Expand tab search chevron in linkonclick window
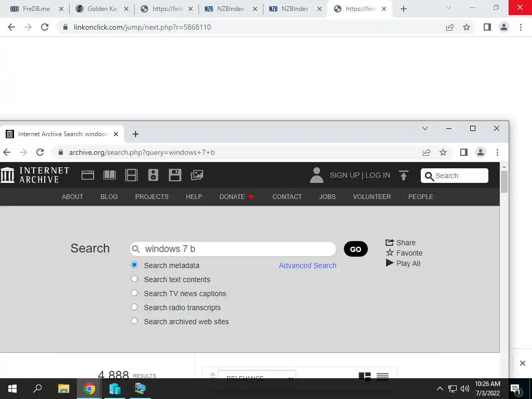The image size is (532, 399). coord(448,7)
